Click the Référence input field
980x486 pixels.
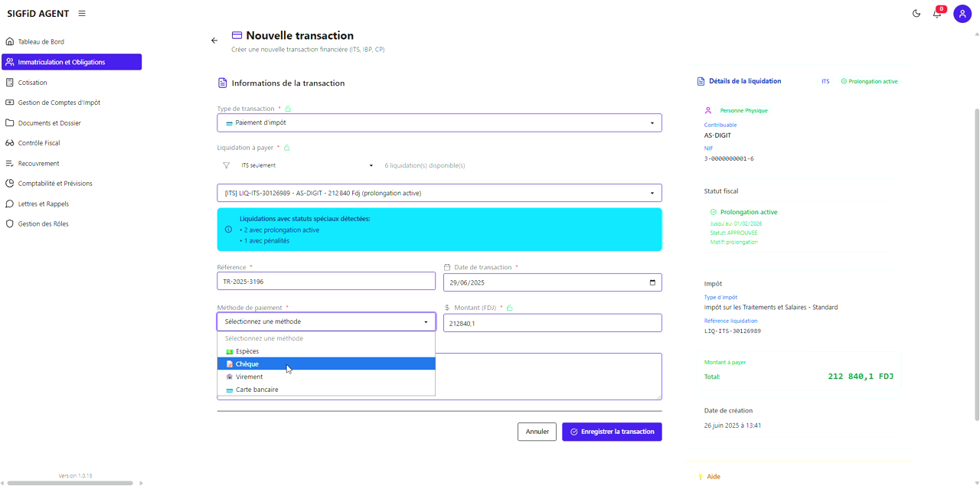pyautogui.click(x=326, y=282)
